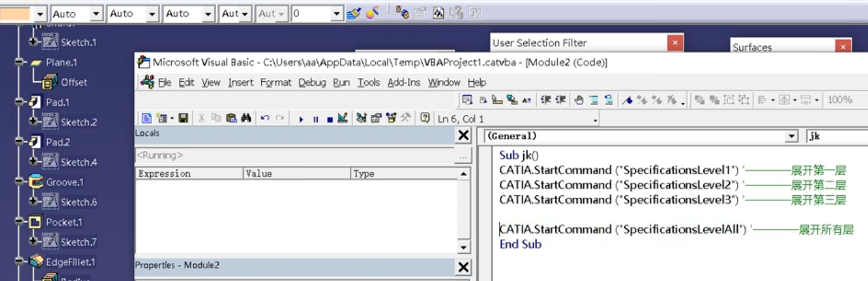Open the second Auto dropdown in CATIA toolbar
The image size is (868, 281).
(x=152, y=14)
